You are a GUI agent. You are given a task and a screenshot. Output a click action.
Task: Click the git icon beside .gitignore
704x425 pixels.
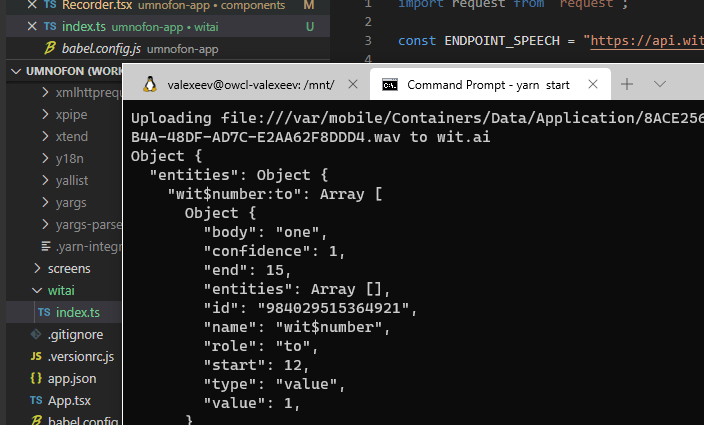tap(36, 334)
